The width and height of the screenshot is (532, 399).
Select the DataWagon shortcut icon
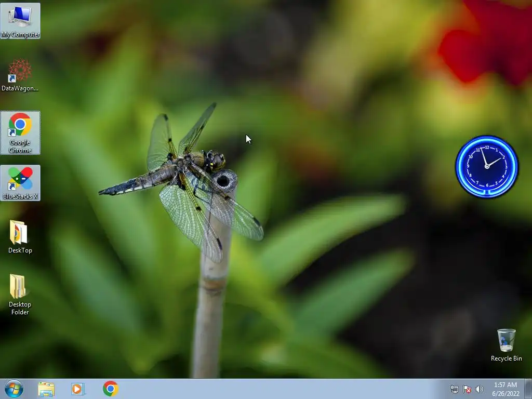(x=20, y=75)
